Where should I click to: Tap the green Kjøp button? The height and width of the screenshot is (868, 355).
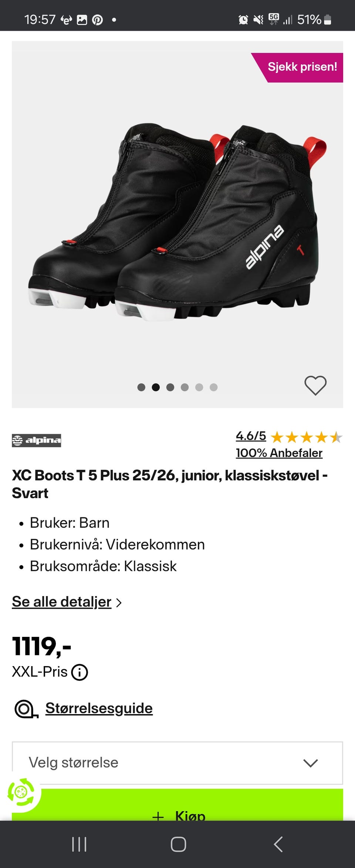pyautogui.click(x=177, y=805)
